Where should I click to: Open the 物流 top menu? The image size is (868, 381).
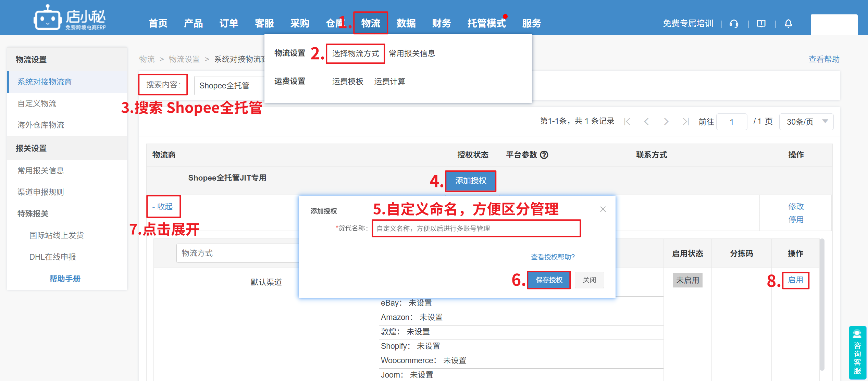pos(371,23)
